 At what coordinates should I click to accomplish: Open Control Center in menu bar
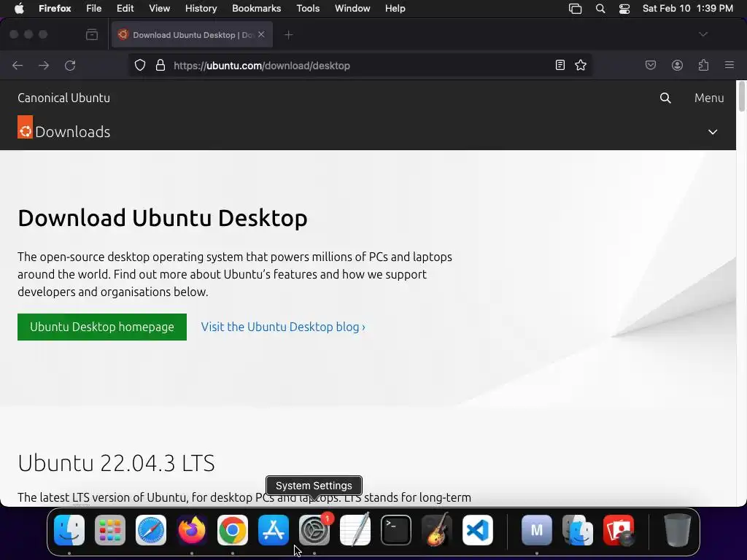pos(624,9)
